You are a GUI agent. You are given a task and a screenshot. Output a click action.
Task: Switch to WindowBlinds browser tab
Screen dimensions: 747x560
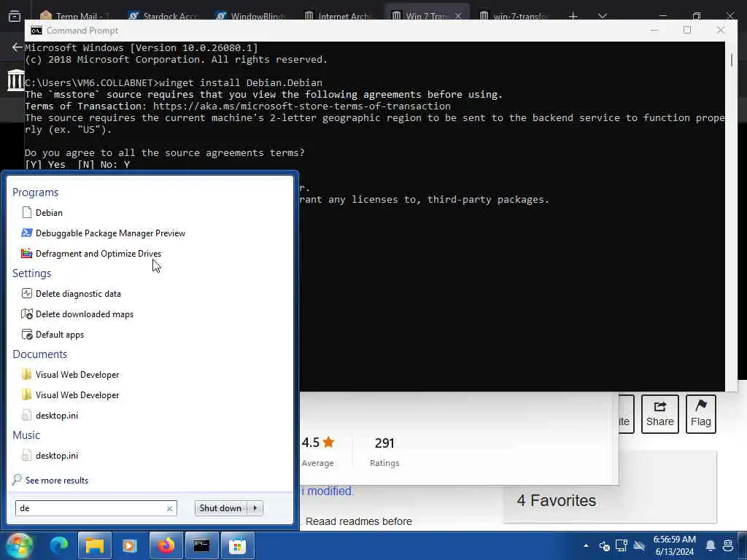tap(251, 16)
